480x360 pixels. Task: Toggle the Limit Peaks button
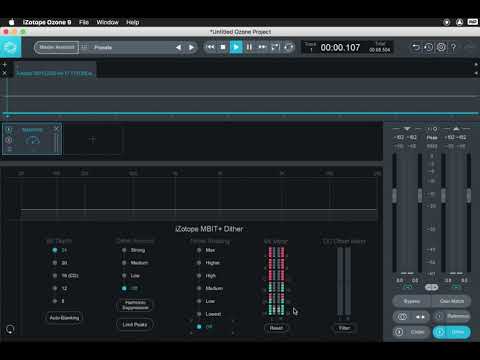[135, 324]
